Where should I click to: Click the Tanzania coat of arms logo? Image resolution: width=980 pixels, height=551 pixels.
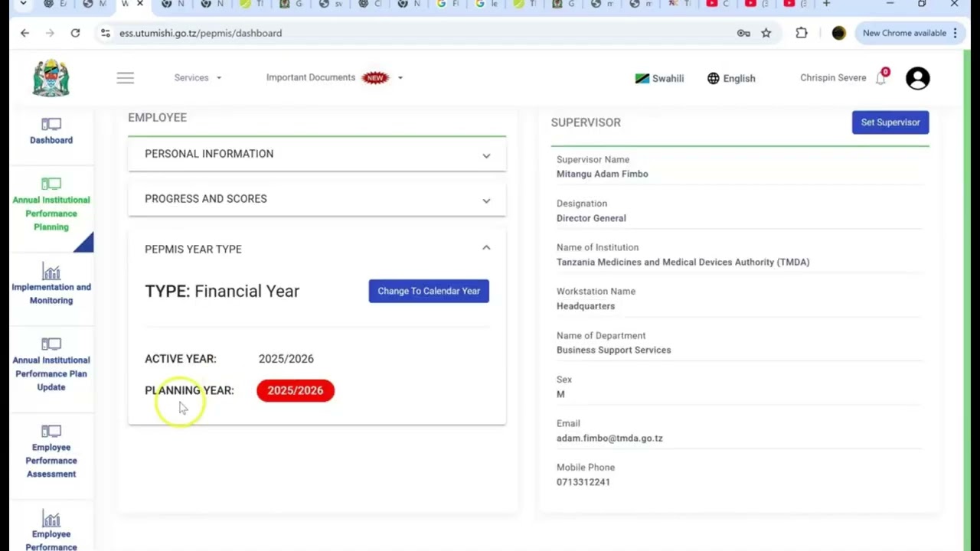[51, 78]
